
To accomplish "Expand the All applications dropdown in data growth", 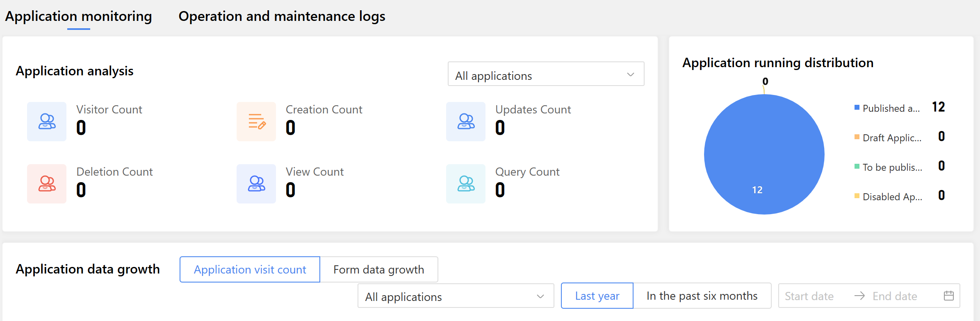I will 455,296.
